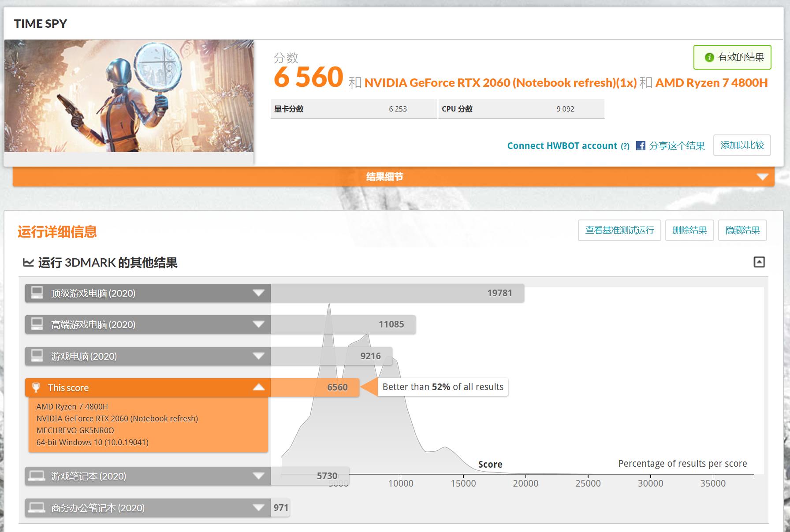Click the laptop icon on 商务办公笔记本 (2020) row
The width and height of the screenshot is (790, 532).
37,508
